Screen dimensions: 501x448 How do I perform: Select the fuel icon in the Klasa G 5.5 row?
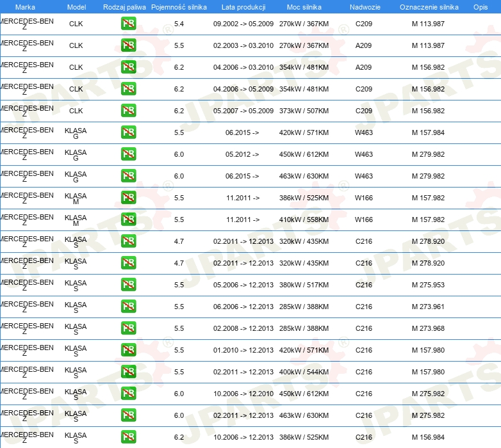tap(128, 132)
